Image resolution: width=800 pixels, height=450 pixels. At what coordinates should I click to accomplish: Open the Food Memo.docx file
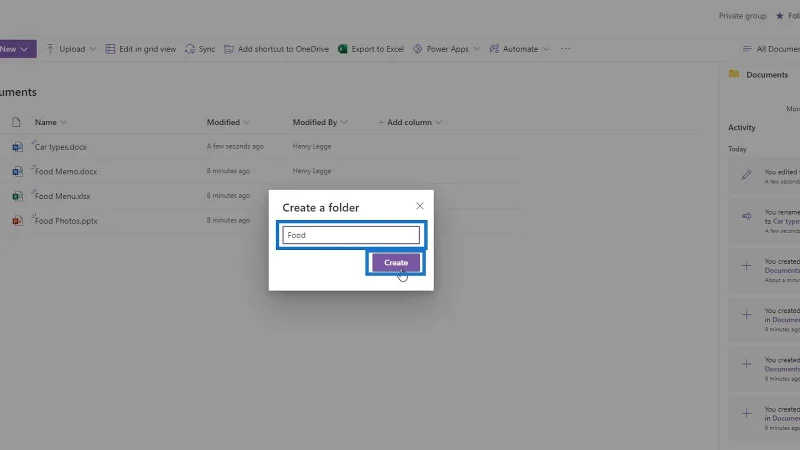66,171
